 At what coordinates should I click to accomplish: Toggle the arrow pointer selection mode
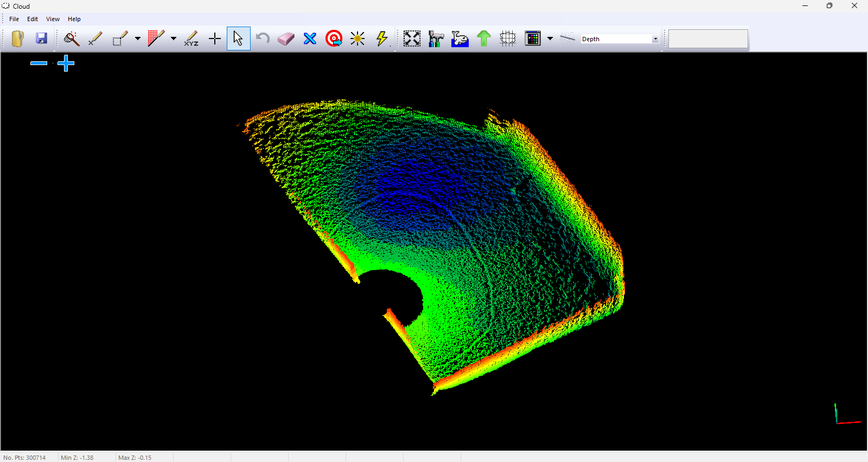(x=238, y=39)
